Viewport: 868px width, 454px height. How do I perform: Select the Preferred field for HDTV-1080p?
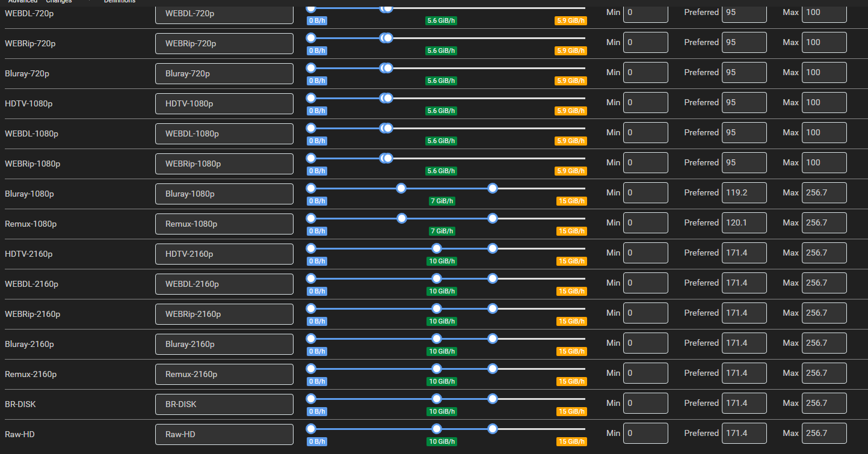744,103
